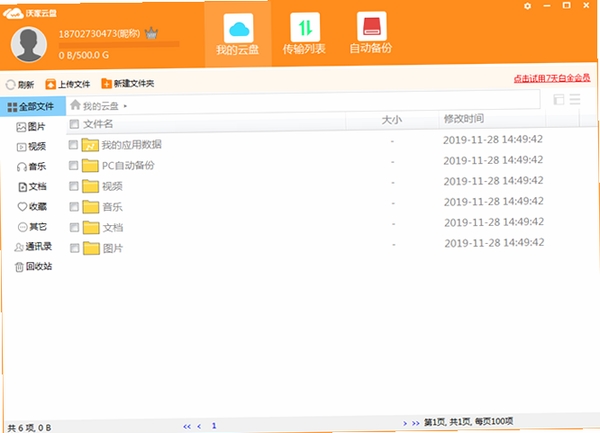The image size is (600, 433).
Task: Check the box for the 音乐 folder
Action: 74,207
